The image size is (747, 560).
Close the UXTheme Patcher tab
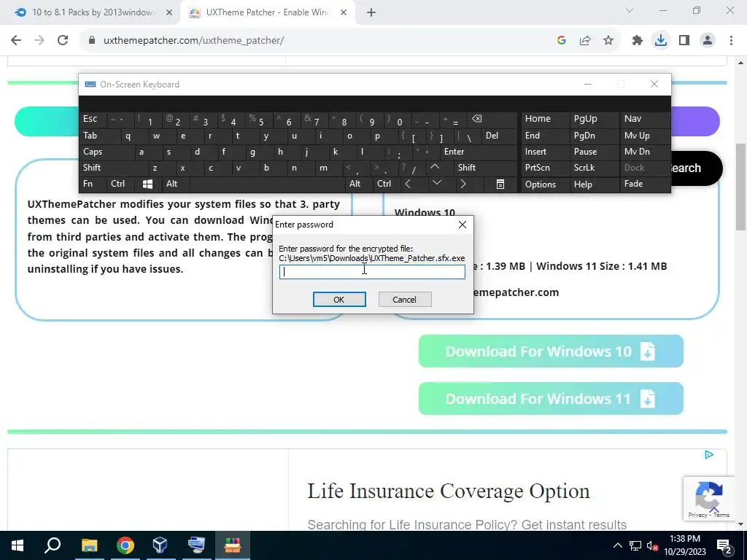click(343, 12)
